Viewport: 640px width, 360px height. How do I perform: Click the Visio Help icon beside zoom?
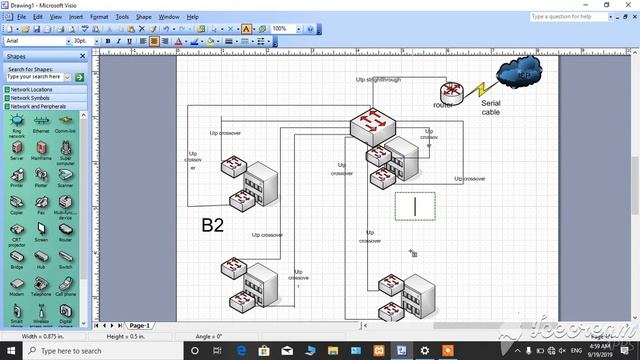[x=310, y=29]
